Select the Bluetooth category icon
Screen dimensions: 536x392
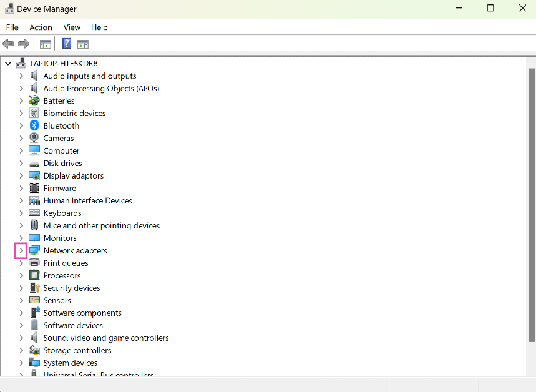pyautogui.click(x=34, y=125)
